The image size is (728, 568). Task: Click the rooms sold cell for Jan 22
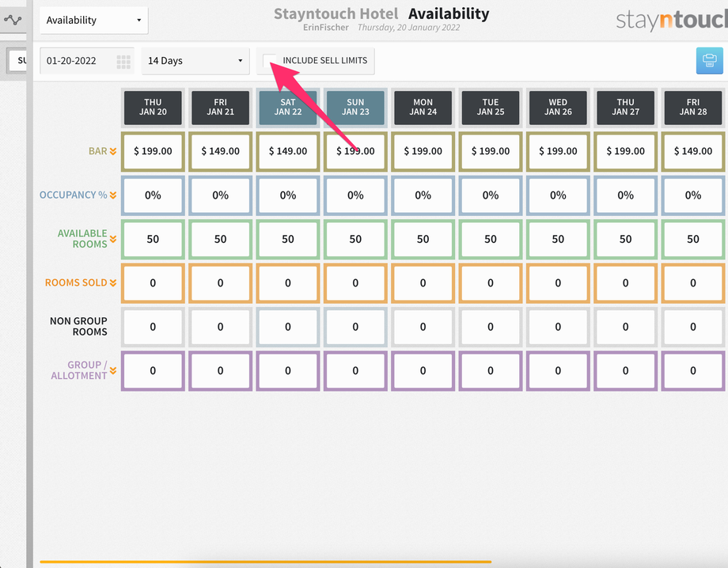tap(288, 283)
